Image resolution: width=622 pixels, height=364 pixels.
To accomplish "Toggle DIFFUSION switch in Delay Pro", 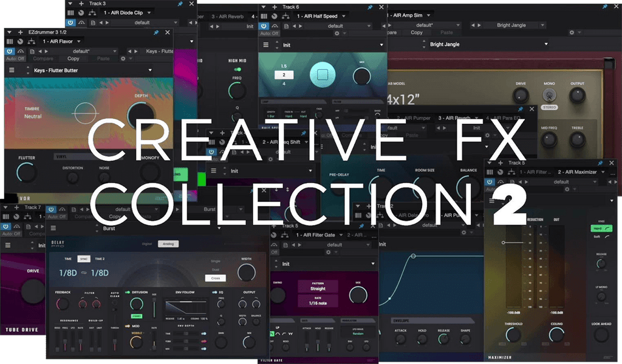I will point(128,292).
